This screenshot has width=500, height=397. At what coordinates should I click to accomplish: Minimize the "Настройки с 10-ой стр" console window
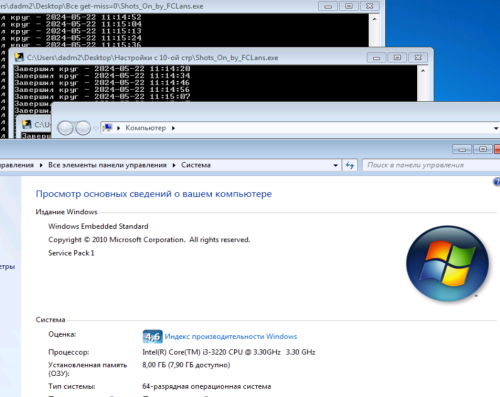point(377,58)
